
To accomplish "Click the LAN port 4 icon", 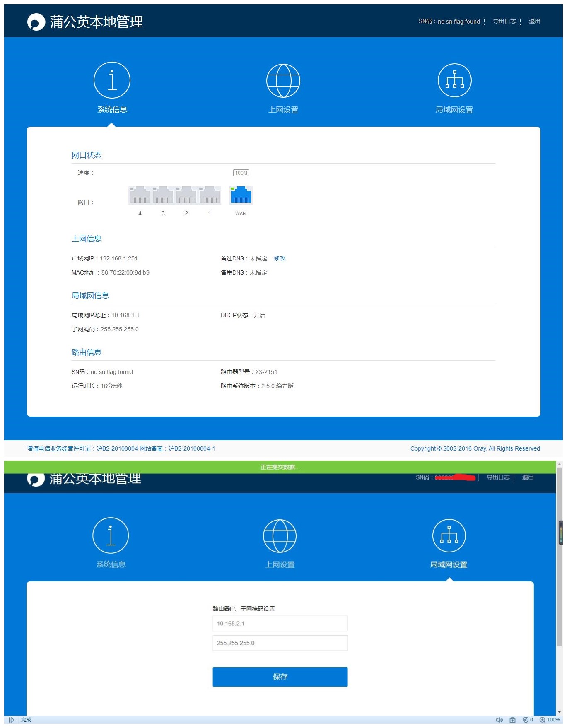I will (140, 195).
